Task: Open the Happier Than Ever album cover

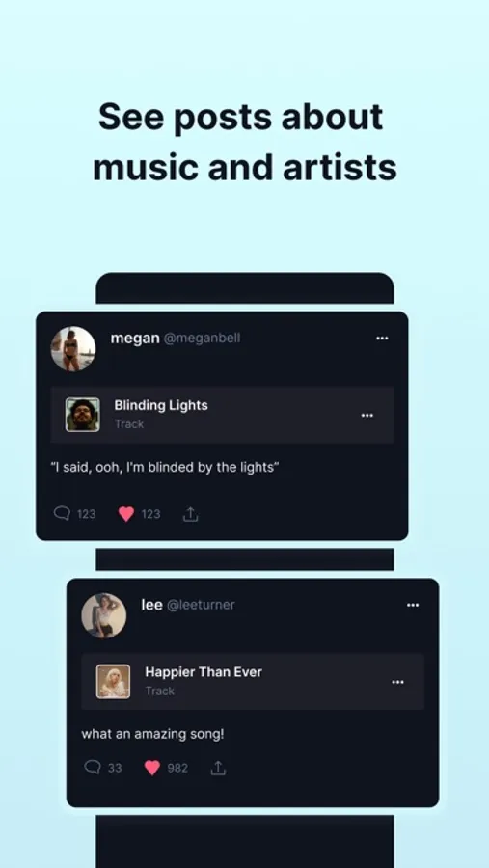Action: tap(113, 682)
